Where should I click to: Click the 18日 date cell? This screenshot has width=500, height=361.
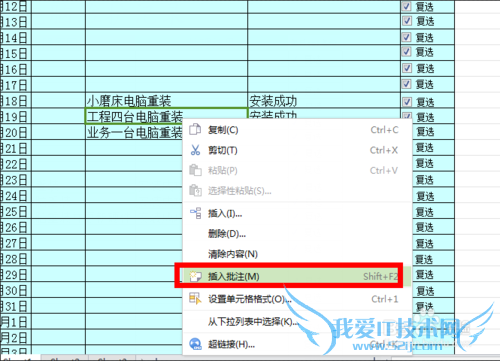click(x=16, y=101)
